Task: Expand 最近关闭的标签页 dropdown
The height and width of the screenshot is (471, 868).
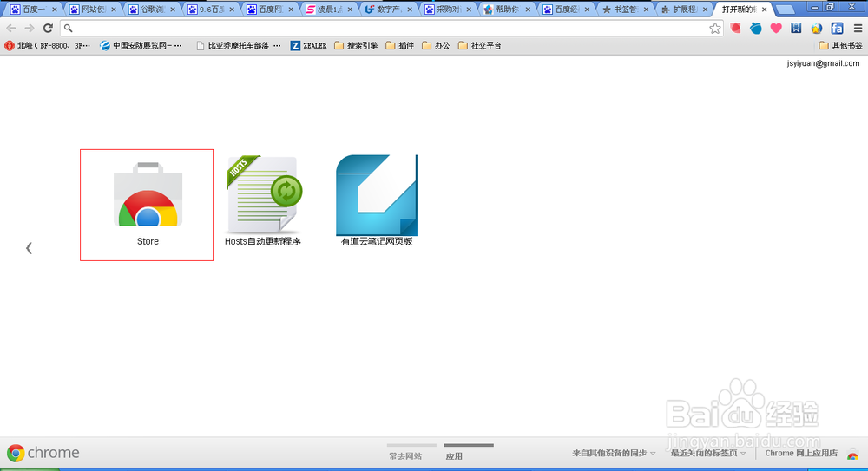Action: pyautogui.click(x=708, y=453)
